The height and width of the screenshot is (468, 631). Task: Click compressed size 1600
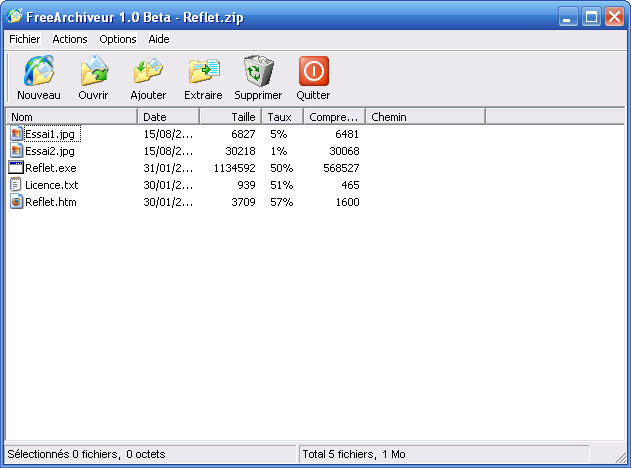pyautogui.click(x=347, y=202)
